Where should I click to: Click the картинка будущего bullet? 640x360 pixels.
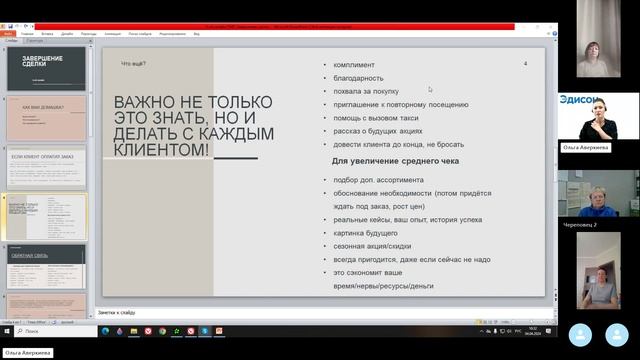[365, 233]
